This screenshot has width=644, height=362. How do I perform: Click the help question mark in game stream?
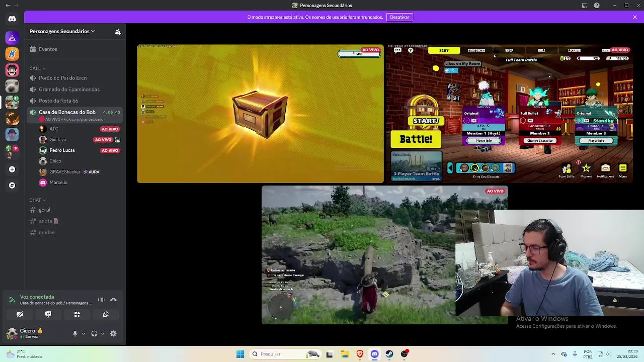[411, 50]
